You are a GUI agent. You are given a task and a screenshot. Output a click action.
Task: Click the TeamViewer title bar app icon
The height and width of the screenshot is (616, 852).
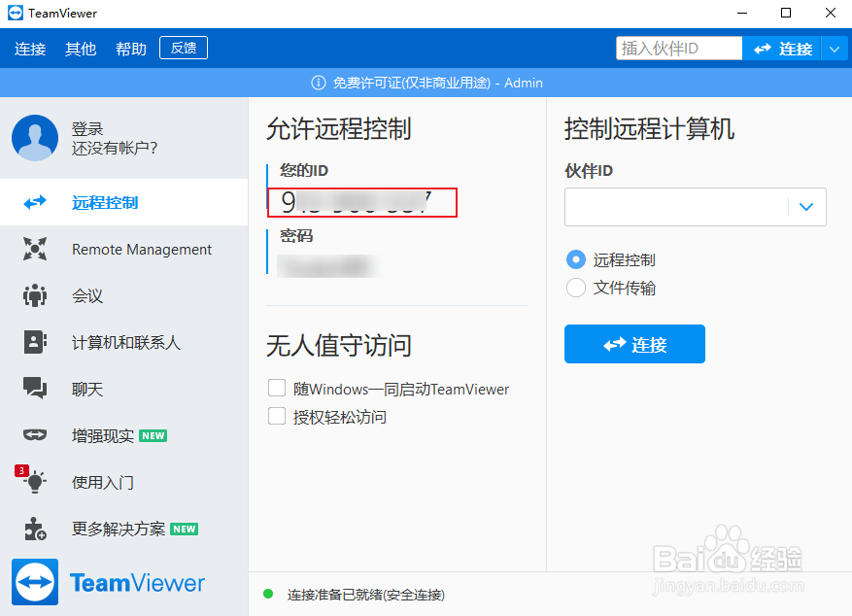(16, 13)
